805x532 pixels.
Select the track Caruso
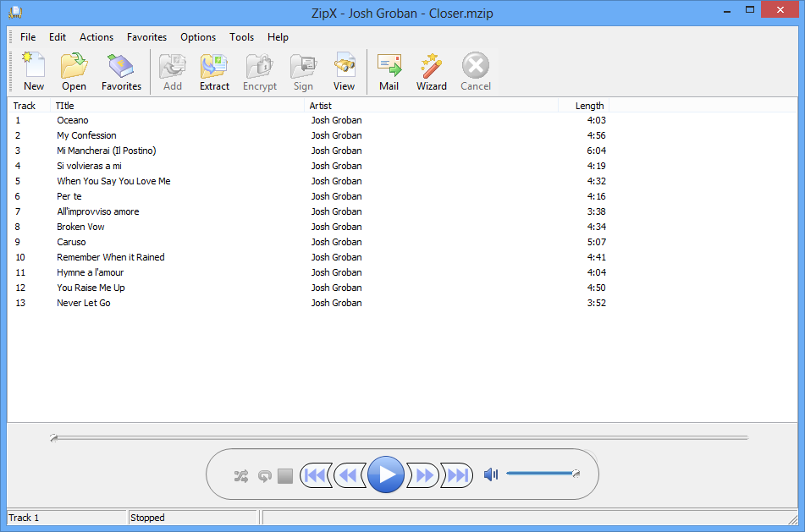(71, 242)
